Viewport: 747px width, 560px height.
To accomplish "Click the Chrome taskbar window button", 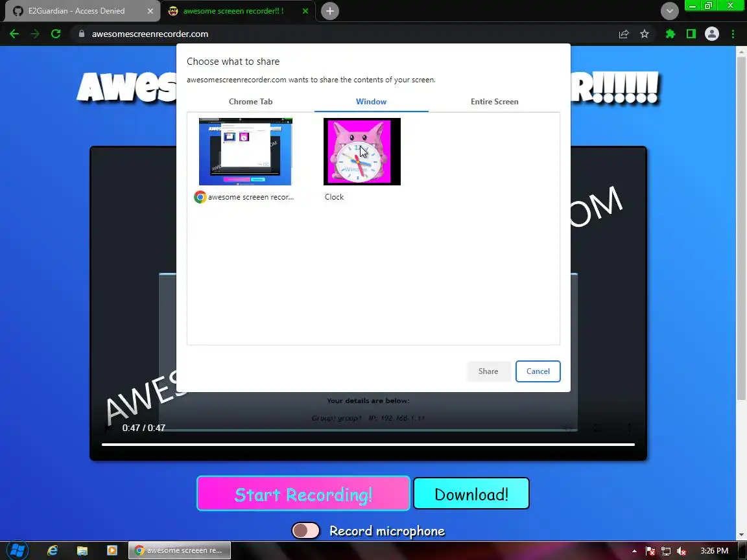I will (180, 550).
